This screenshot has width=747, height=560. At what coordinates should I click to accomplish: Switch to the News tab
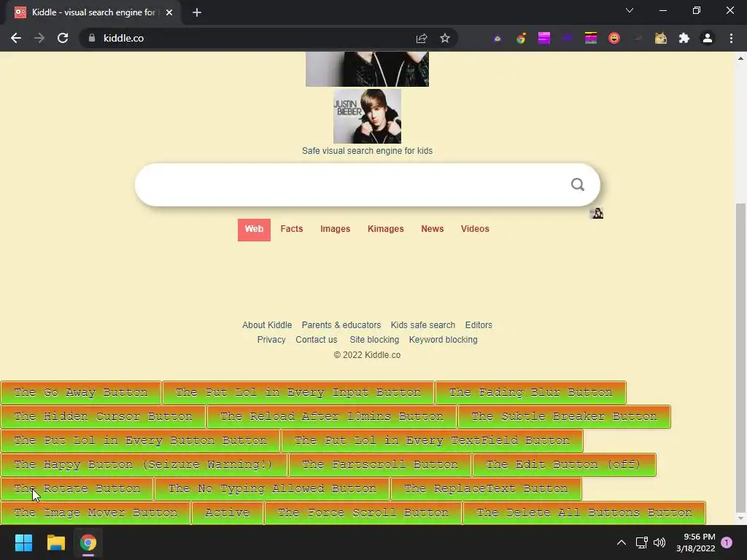coord(432,229)
